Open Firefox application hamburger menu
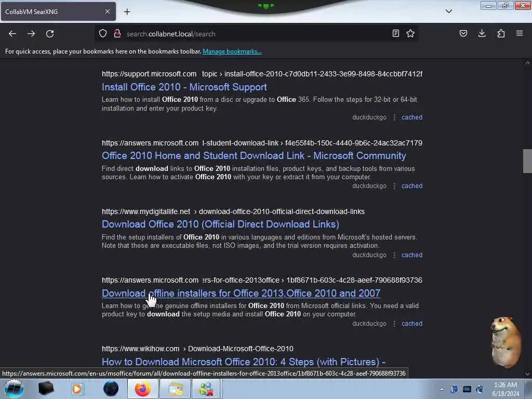 520,34
